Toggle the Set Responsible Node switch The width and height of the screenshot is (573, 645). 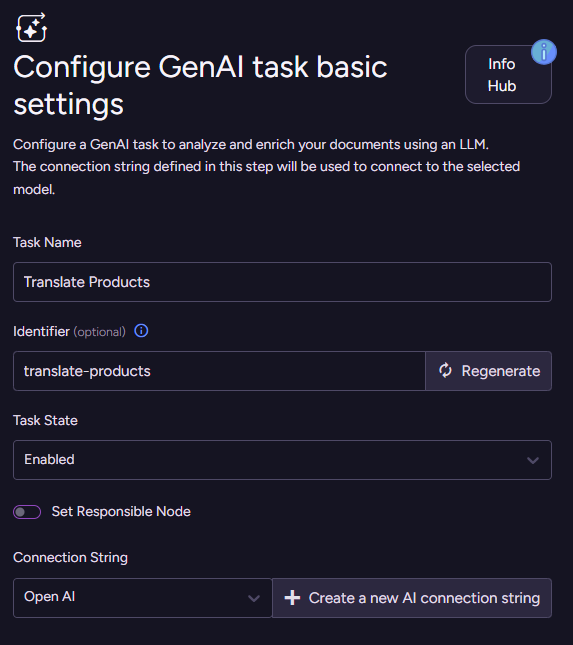click(27, 512)
